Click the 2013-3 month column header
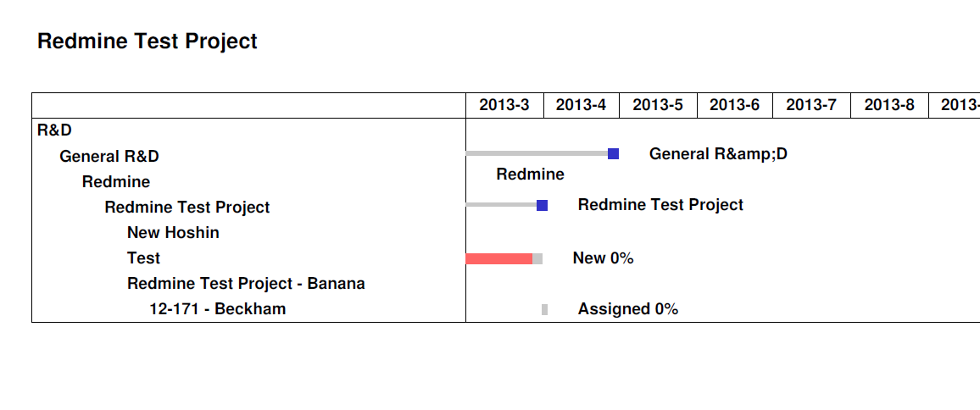Viewport: 980px width, 410px height. pyautogui.click(x=504, y=105)
